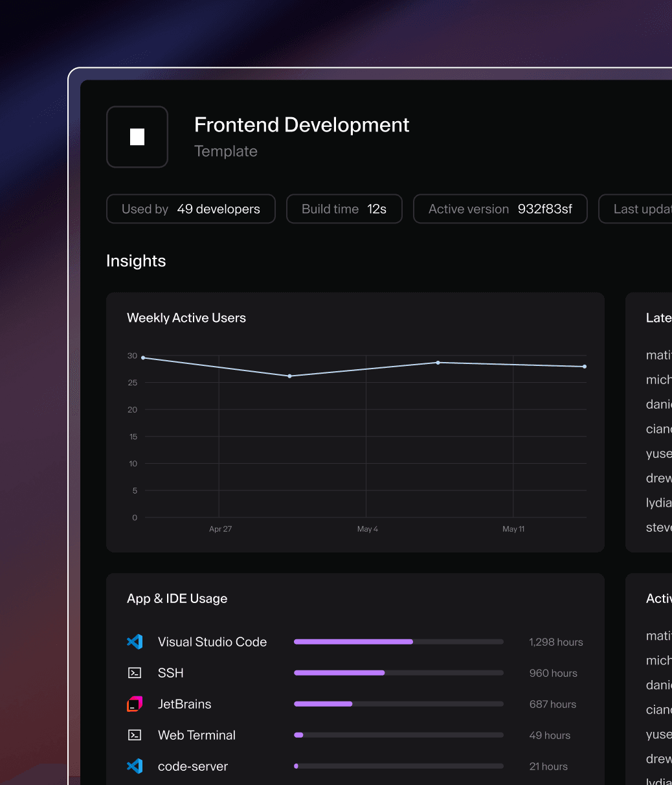Click the Active version 932f83sf pill
The image size is (672, 785).
[500, 209]
